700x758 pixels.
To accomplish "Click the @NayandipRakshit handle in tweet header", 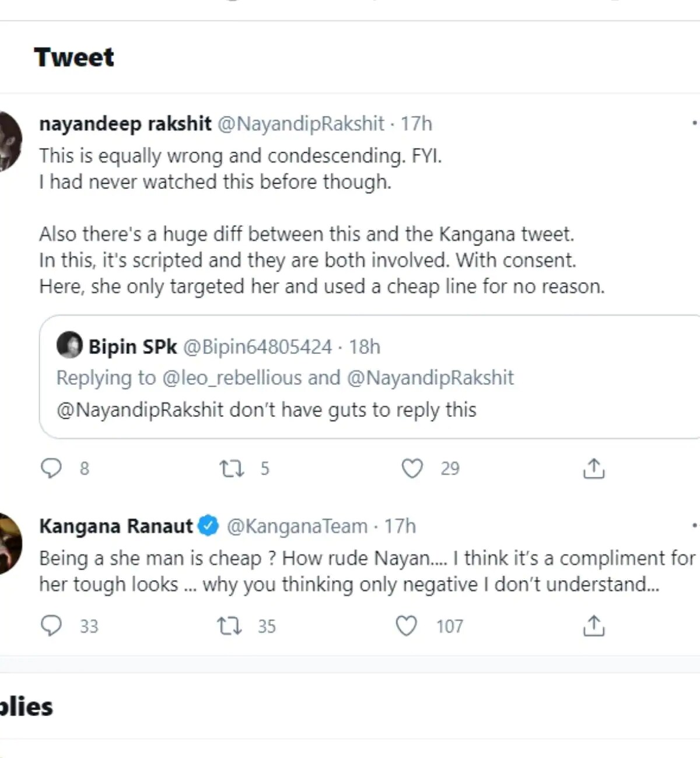I will coord(301,124).
